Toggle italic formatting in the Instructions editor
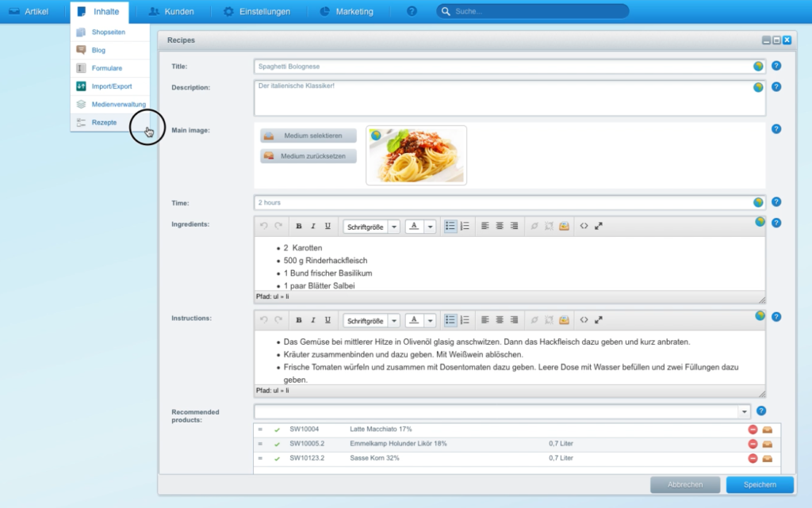Image resolution: width=812 pixels, height=508 pixels. pyautogui.click(x=313, y=320)
